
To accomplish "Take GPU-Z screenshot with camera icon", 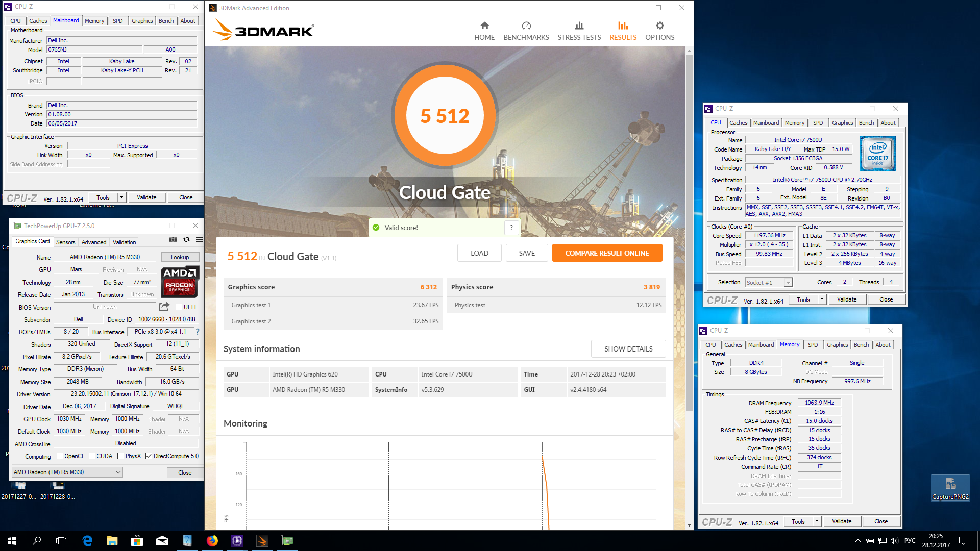I will [173, 239].
